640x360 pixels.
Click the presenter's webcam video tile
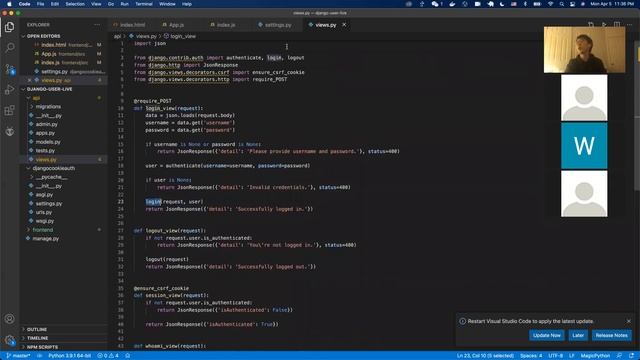[584, 50]
